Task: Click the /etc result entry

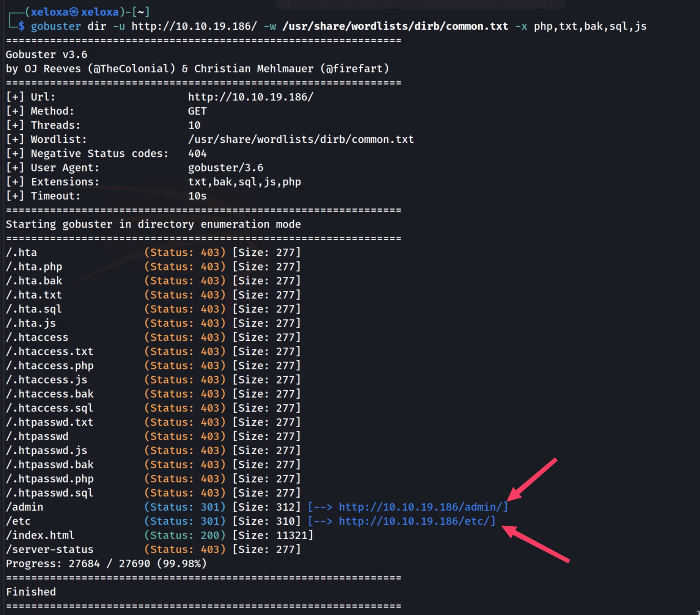Action: 18,521
